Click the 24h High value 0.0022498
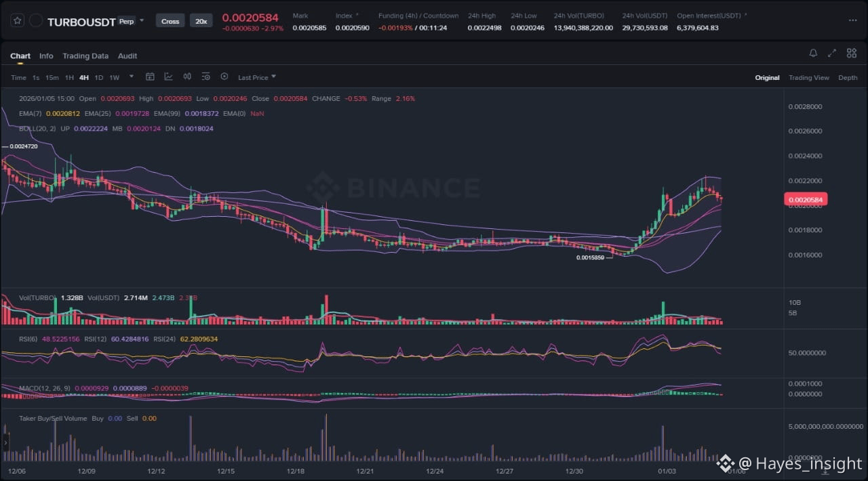868x481 pixels. [x=485, y=28]
